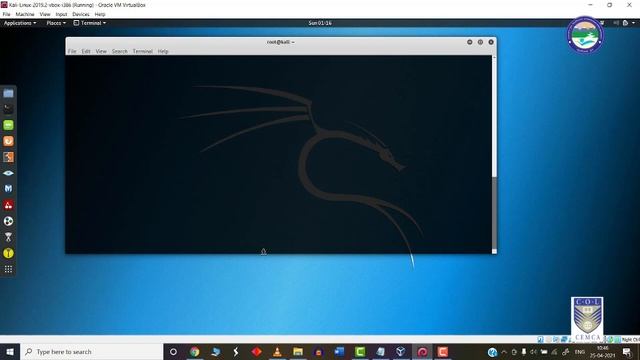Open Google Chrome from the Windows taskbar

(194, 351)
